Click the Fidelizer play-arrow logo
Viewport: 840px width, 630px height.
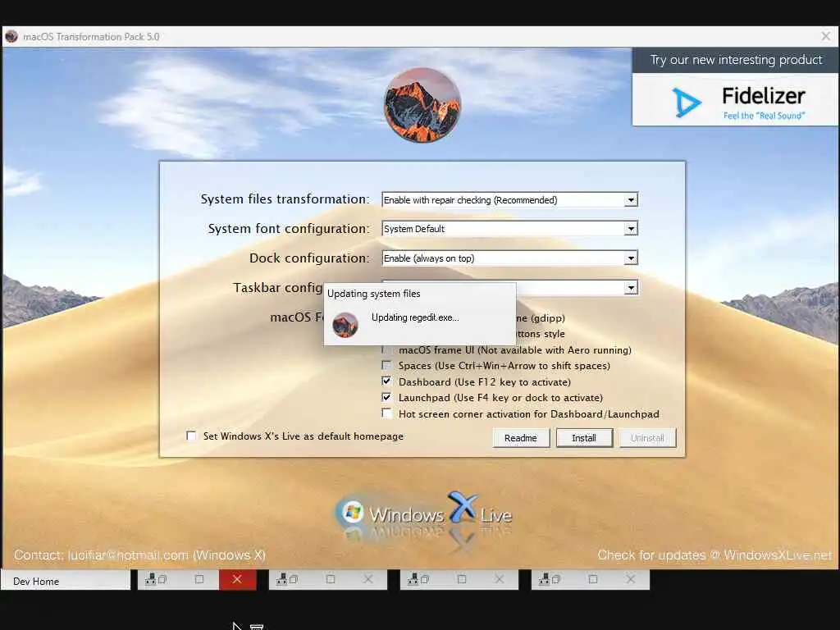click(x=686, y=102)
